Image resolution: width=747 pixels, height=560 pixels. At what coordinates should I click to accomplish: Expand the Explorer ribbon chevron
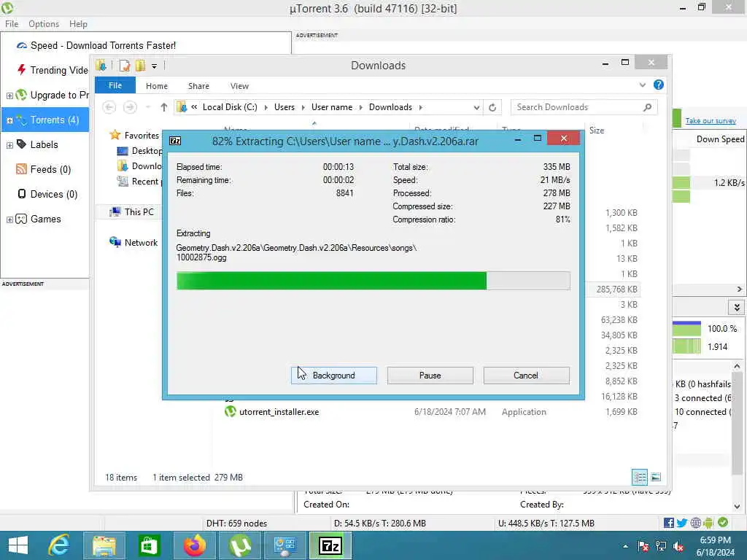coord(643,85)
